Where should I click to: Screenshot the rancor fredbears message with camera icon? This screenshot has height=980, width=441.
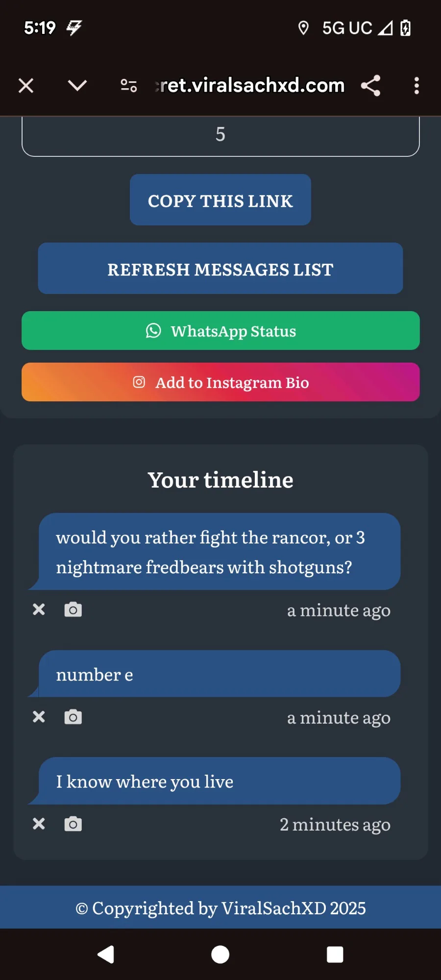[x=73, y=610]
